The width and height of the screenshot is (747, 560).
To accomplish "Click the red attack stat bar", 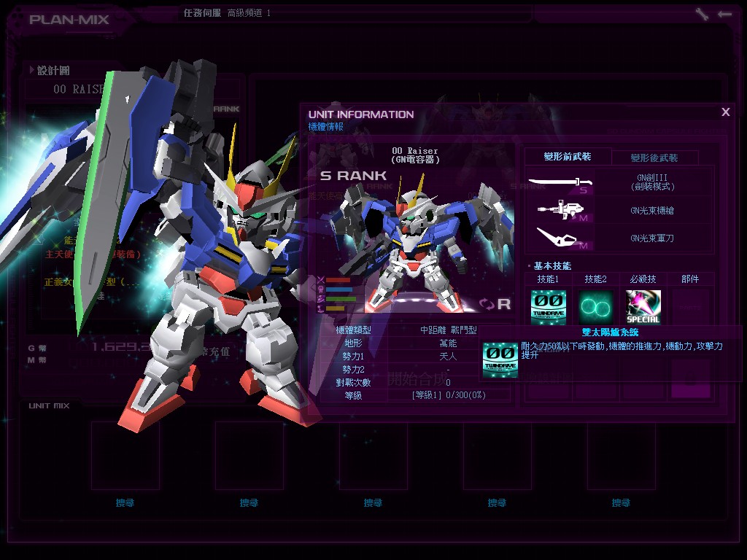I will pyautogui.click(x=338, y=281).
